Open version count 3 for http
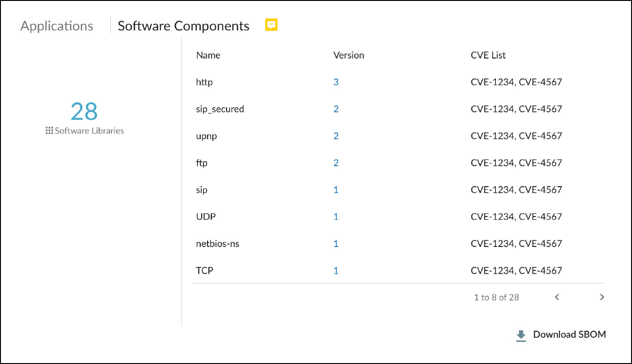Screen dimensions: 632x364 click(336, 82)
